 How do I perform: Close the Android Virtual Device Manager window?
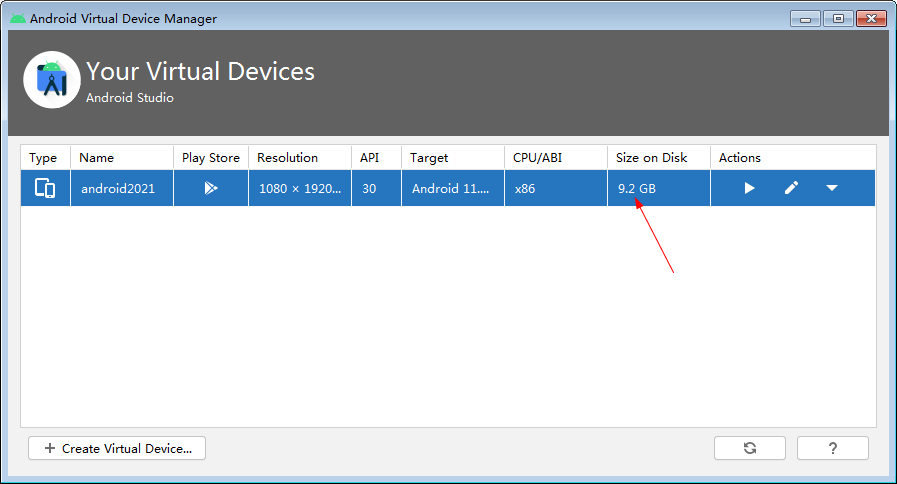tap(871, 19)
